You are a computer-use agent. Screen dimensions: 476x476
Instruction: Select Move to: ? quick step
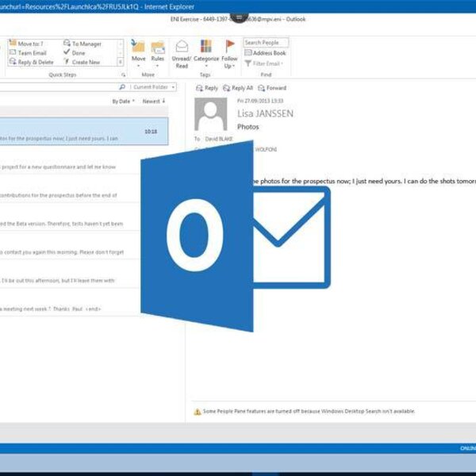click(26, 44)
